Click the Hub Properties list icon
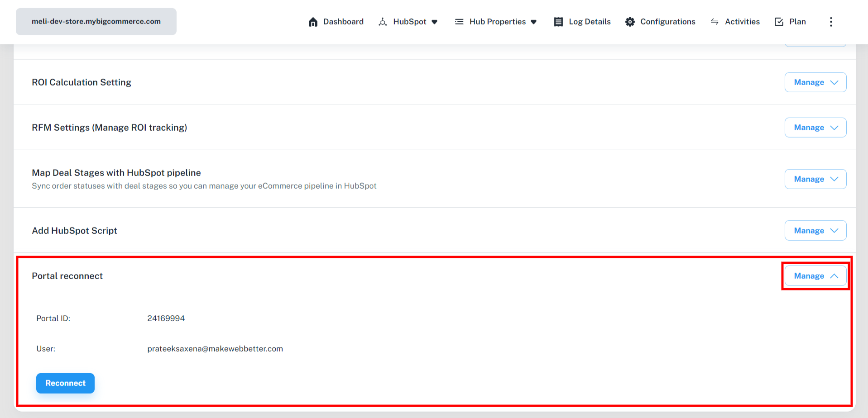Viewport: 868px width, 418px height. tap(459, 22)
